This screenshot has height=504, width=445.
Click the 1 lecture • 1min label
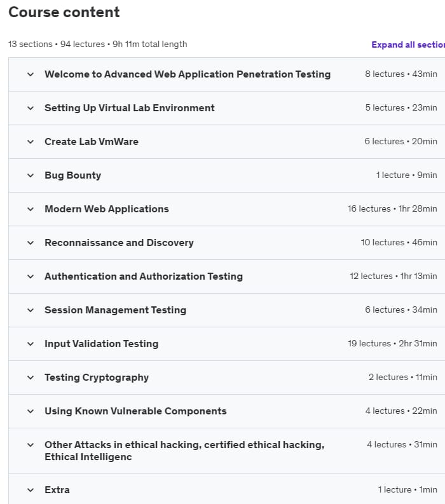[407, 490]
